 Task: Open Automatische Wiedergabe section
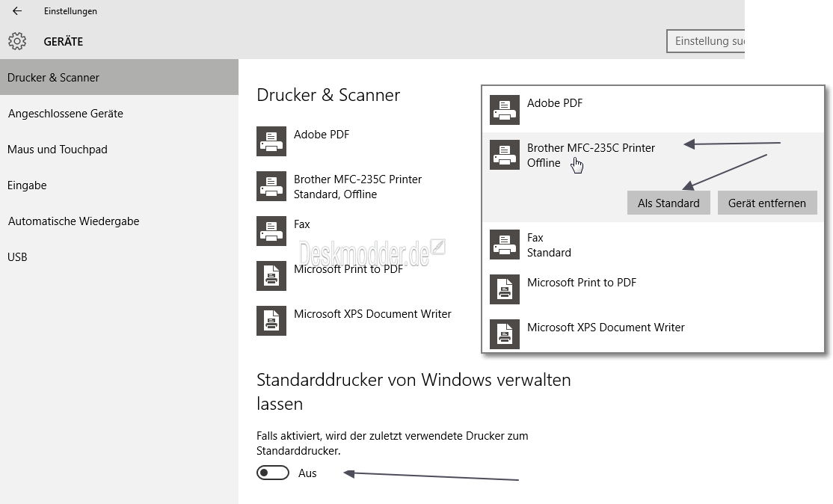[119, 221]
